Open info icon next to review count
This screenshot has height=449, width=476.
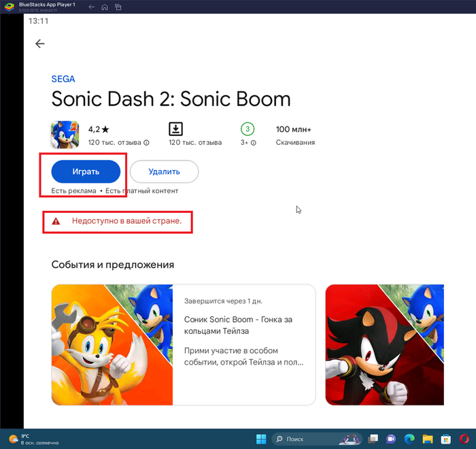(x=146, y=143)
